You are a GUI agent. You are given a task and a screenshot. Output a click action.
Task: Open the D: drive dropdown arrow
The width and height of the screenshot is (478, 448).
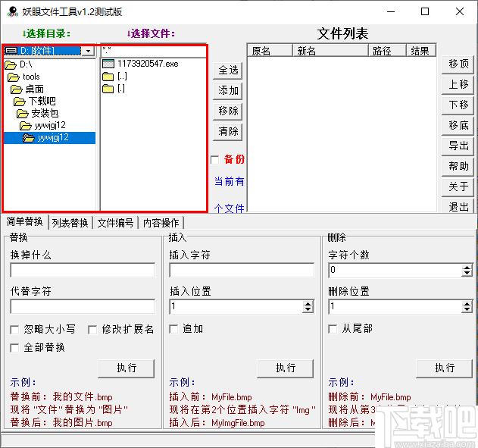88,51
